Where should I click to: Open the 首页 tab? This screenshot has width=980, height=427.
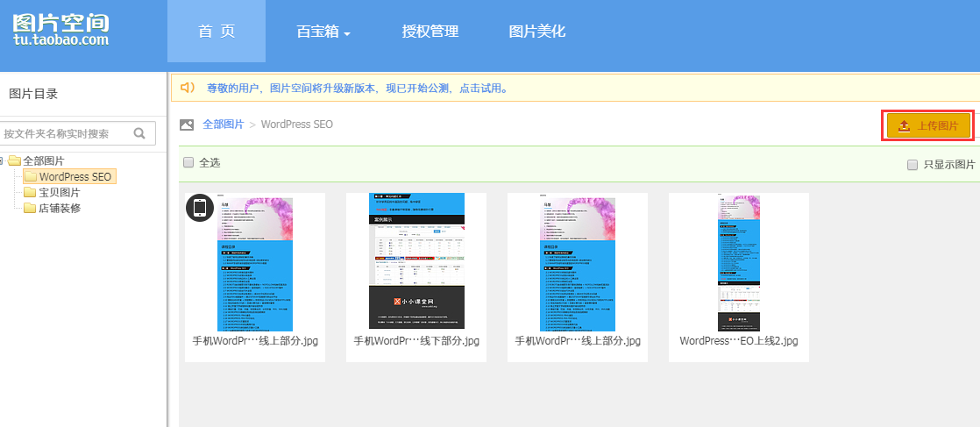pos(217,32)
